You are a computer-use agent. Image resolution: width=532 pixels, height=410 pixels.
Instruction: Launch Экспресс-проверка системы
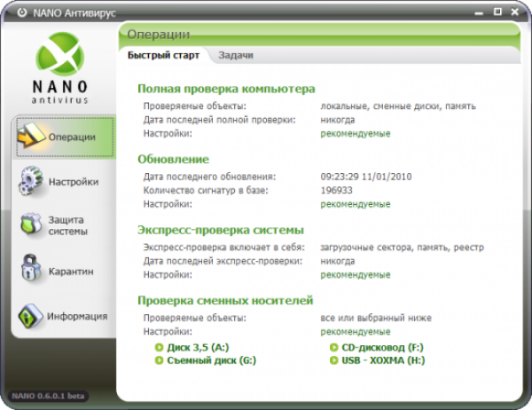point(221,230)
